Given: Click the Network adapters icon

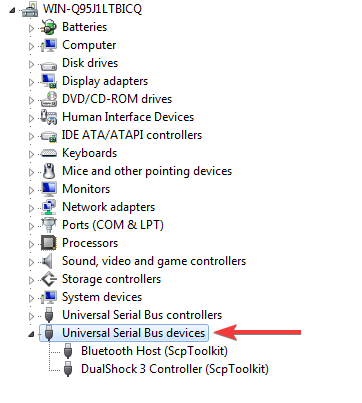Looking at the screenshot, I should (x=49, y=207).
